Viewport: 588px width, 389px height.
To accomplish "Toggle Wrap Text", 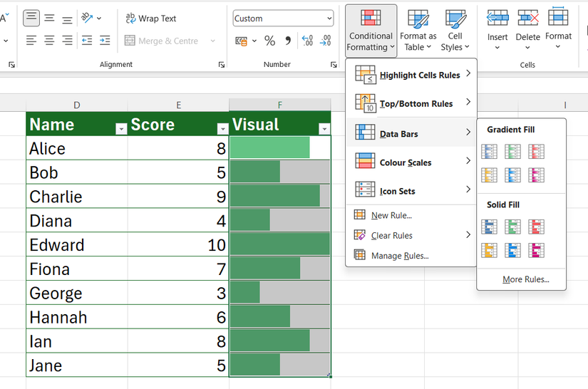I will click(151, 19).
